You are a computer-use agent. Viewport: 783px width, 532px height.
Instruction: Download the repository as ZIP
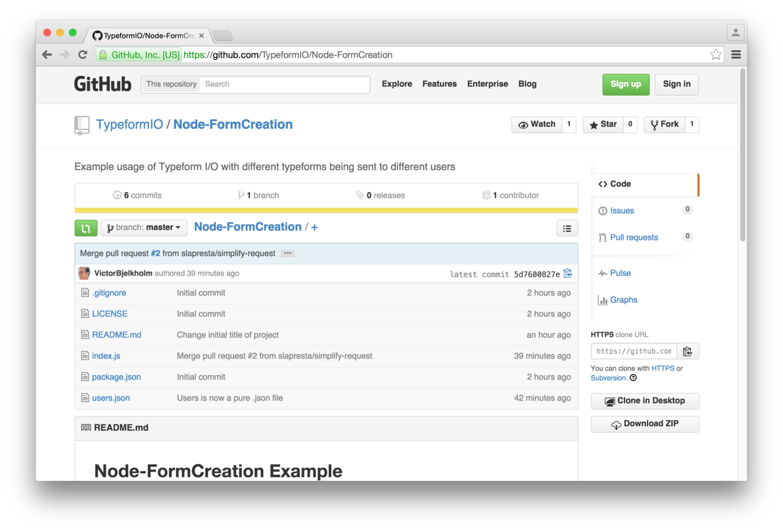pyautogui.click(x=645, y=424)
